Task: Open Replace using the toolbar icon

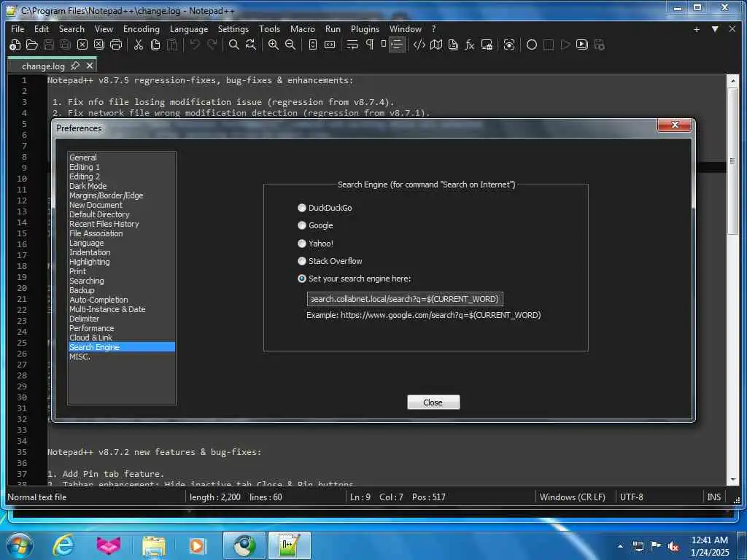Action: pos(251,44)
